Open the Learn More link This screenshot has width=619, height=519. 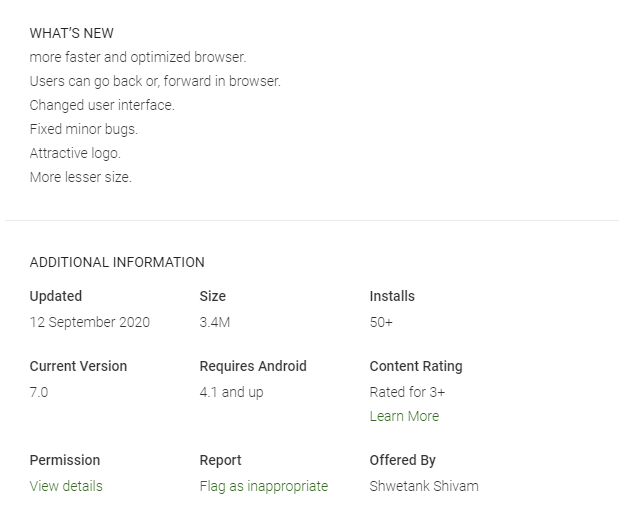point(404,416)
